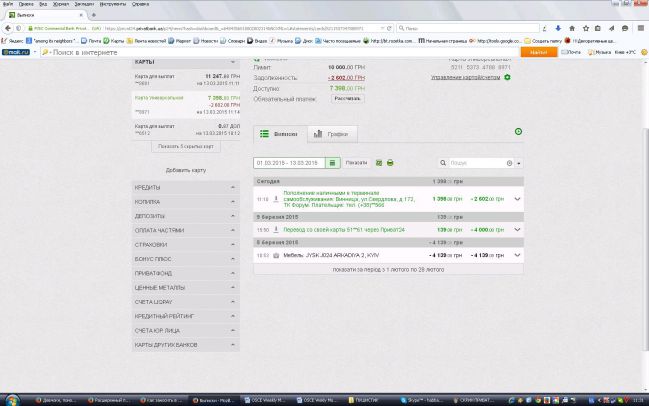Select the Виписки tab
The height and width of the screenshot is (406, 649).
[276, 134]
